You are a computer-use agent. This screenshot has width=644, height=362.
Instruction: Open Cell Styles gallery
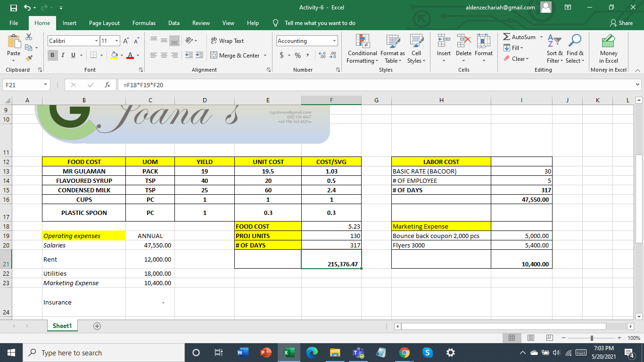(x=416, y=49)
